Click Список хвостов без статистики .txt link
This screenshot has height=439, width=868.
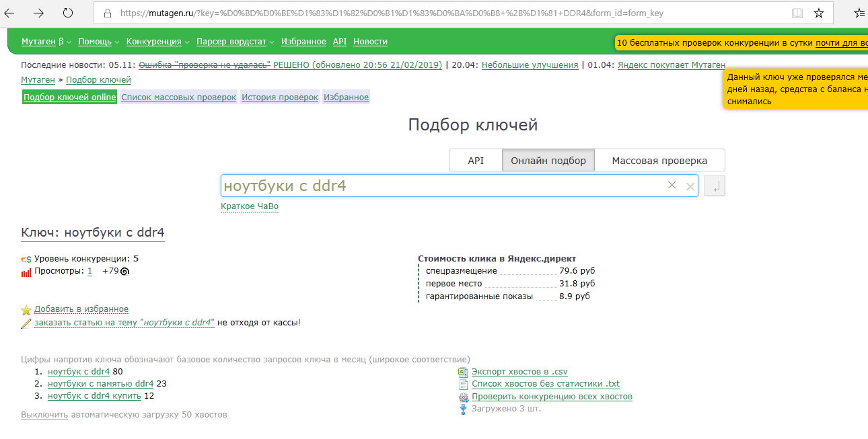(546, 384)
